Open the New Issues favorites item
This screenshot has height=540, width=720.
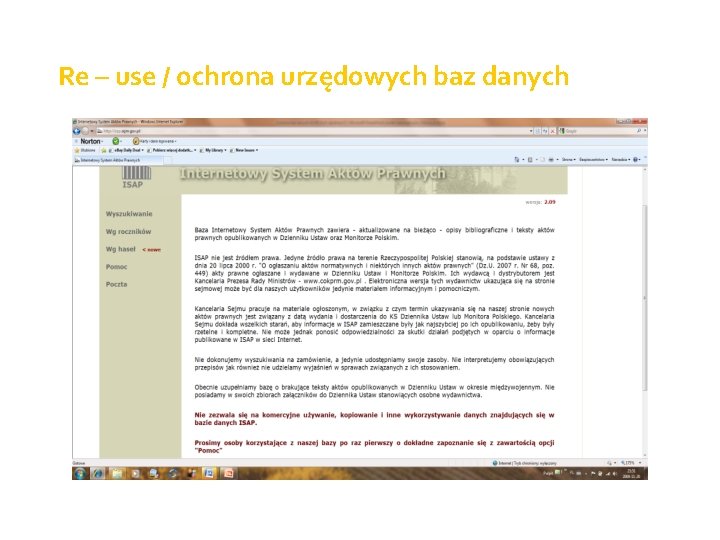coord(244,150)
